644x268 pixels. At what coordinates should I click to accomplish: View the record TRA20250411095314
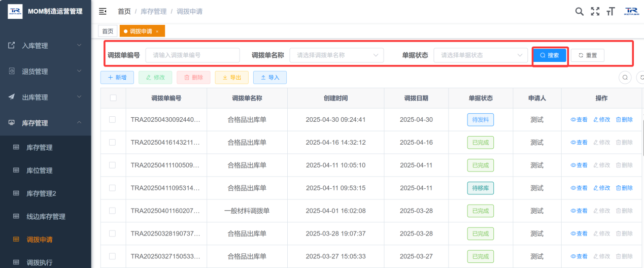(579, 188)
